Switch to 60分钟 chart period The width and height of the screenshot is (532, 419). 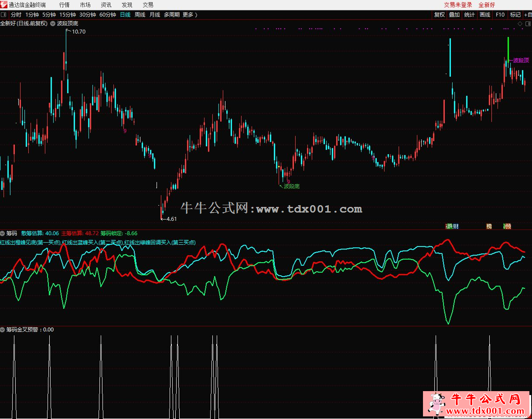pos(108,15)
